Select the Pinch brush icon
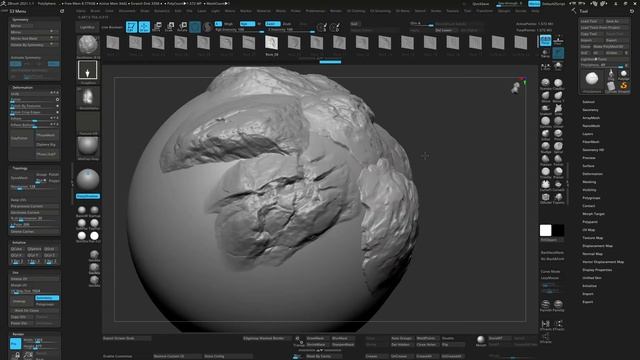The image size is (640, 360). (x=558, y=134)
